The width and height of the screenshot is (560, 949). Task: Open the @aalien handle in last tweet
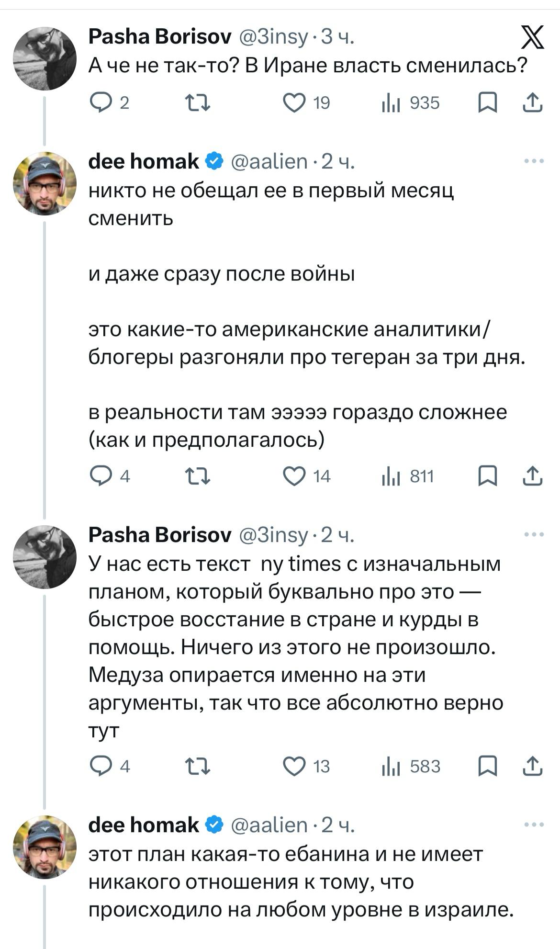(x=269, y=825)
